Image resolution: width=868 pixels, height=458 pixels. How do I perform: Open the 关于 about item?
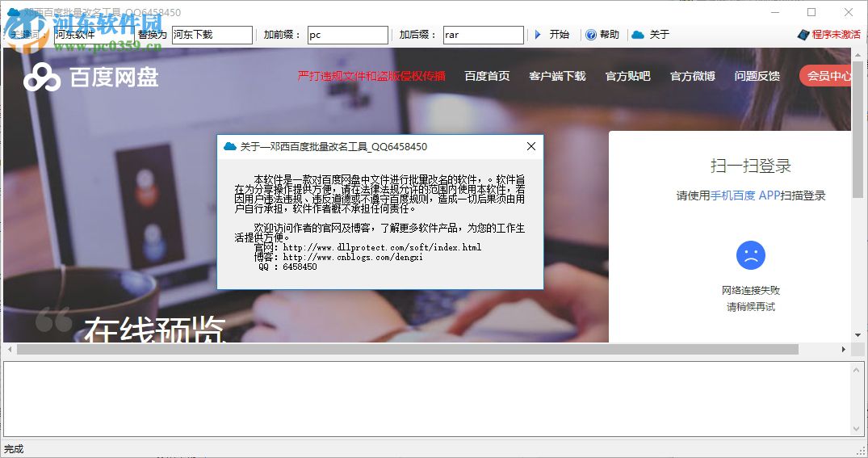(660, 35)
